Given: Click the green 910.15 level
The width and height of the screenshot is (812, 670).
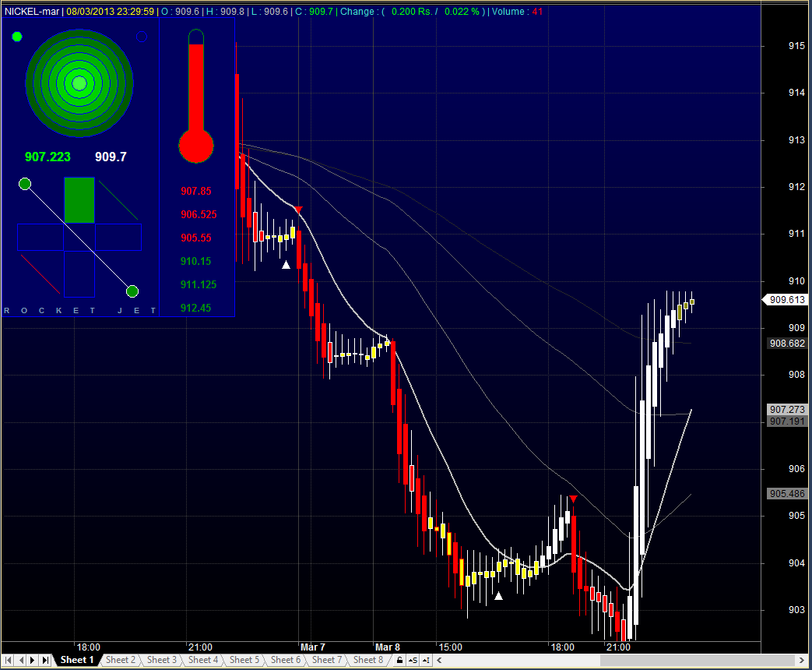Looking at the screenshot, I should pos(195,261).
